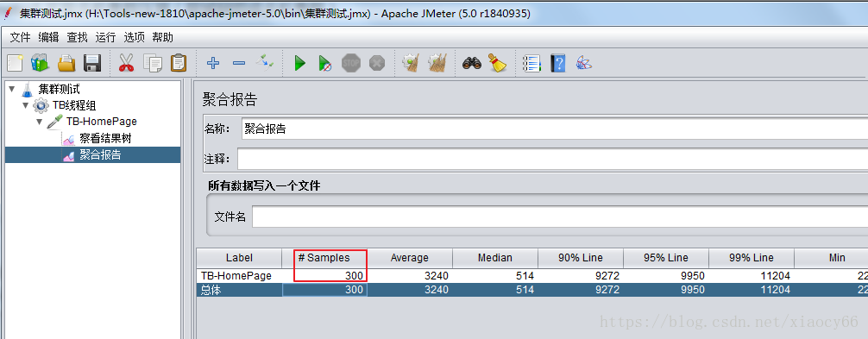The width and height of the screenshot is (868, 339).
Task: Reset search with yellow broom icon
Action: (x=498, y=63)
